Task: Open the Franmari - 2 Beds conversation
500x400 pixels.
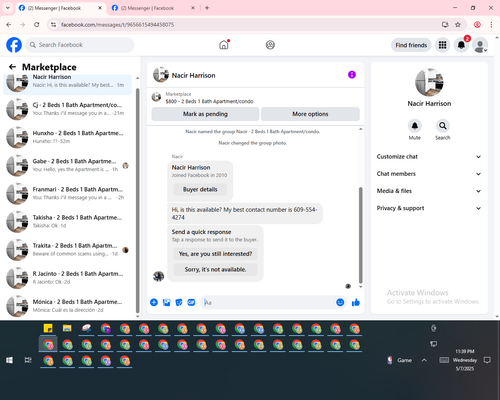Action: [x=67, y=193]
